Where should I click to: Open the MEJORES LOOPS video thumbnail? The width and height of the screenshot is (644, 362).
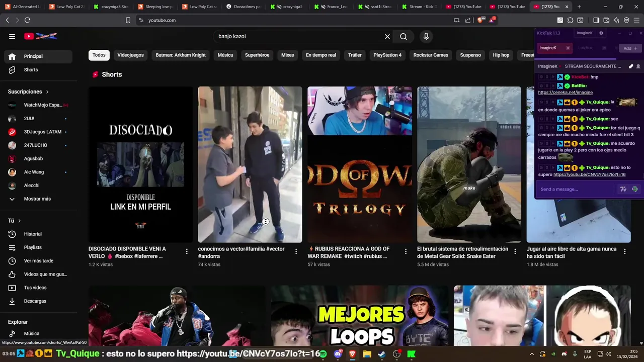click(359, 316)
